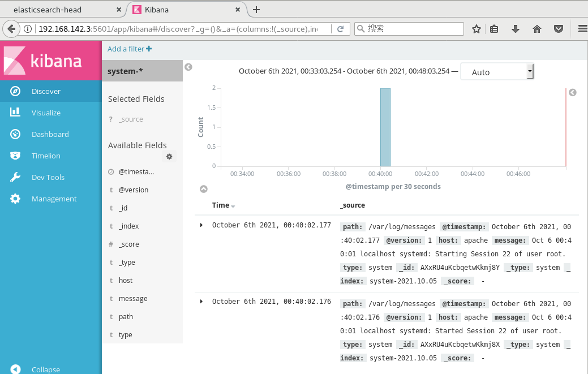Click the Dev Tools wrench icon
The width and height of the screenshot is (588, 374).
click(x=15, y=177)
